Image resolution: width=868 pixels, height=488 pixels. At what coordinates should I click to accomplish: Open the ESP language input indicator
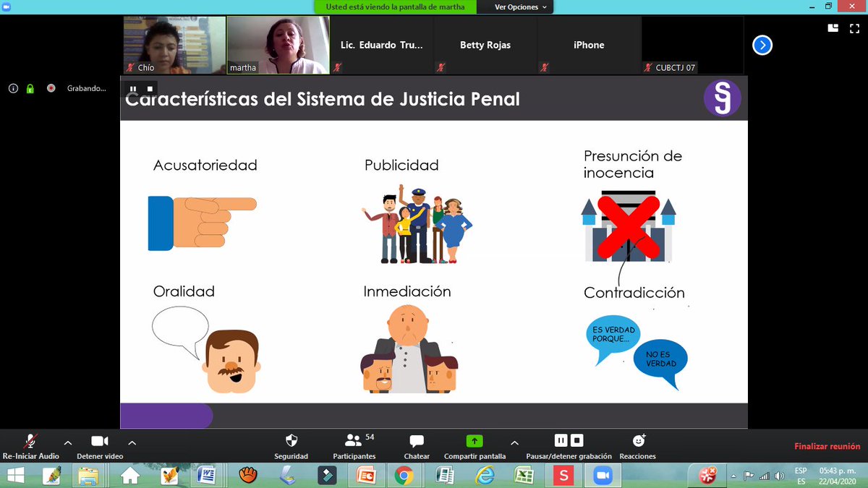(801, 475)
